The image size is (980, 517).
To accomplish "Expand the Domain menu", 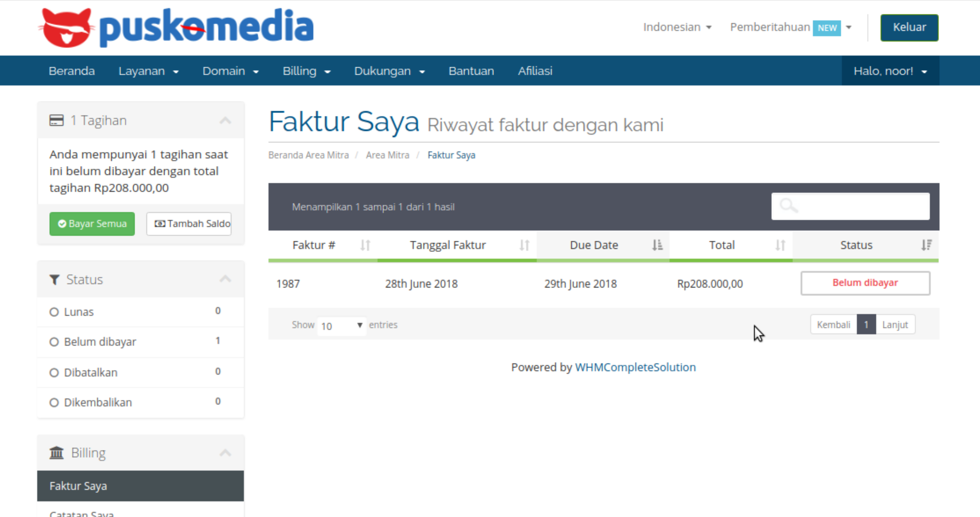I will click(231, 71).
